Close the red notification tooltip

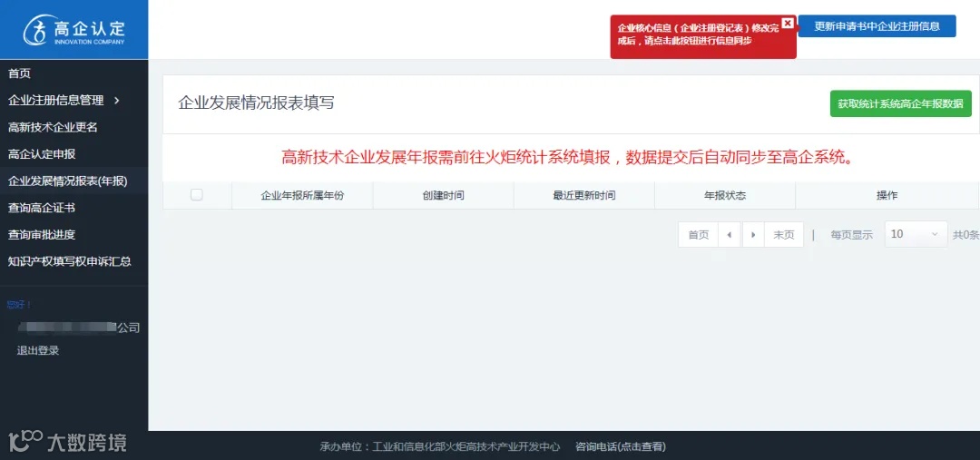tap(788, 23)
